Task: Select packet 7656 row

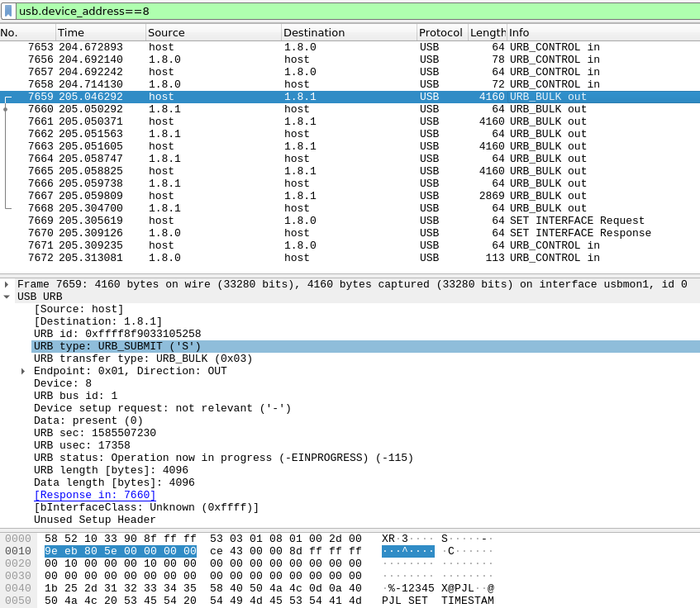Action: pos(350,59)
